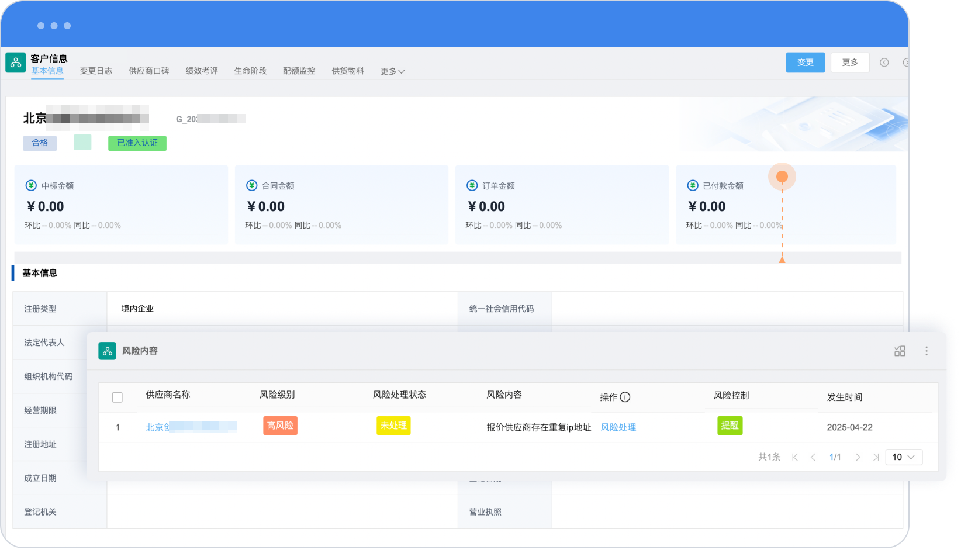961x560 pixels.
Task: Open the three-dot menu in 风险内容 panel
Action: [927, 351]
